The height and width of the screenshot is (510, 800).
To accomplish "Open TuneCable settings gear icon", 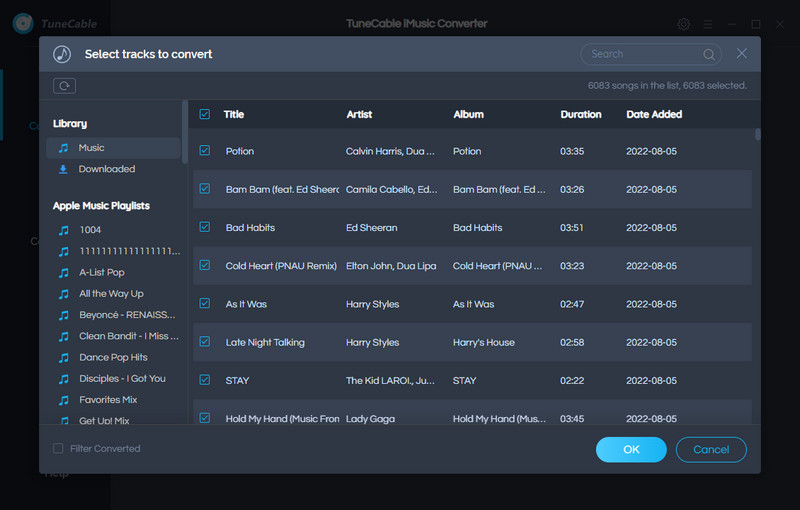I will point(684,24).
